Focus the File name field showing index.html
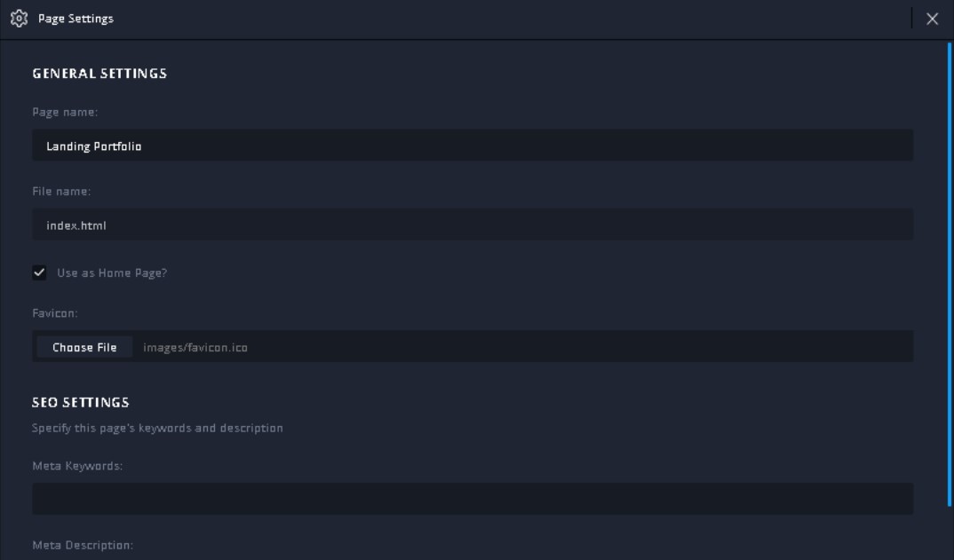Screen dimensions: 954x560 click(472, 225)
